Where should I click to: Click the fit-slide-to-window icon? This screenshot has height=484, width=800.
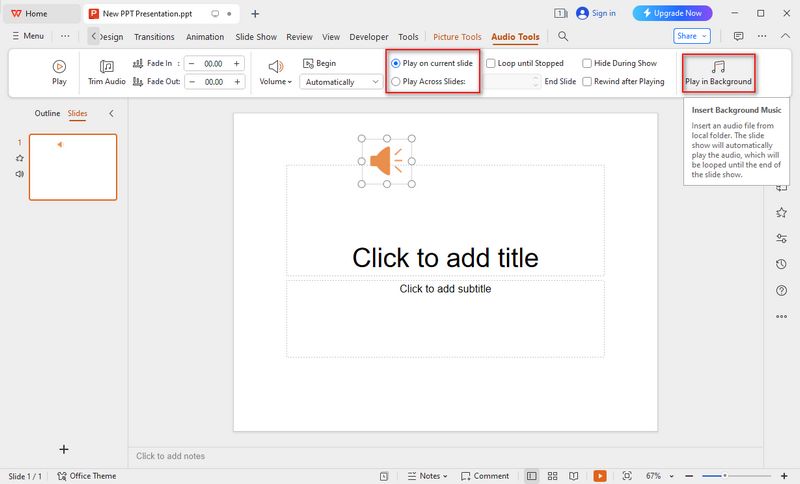coord(627,476)
